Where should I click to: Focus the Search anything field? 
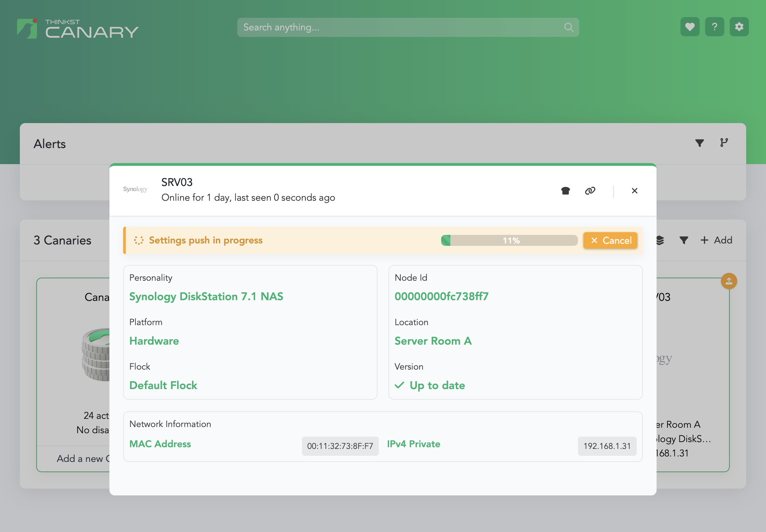tap(400, 27)
